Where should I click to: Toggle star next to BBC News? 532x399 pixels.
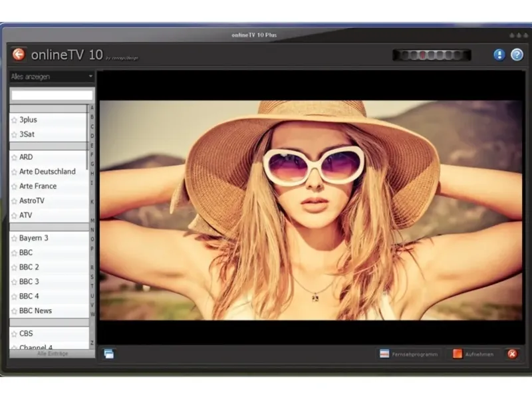14,311
